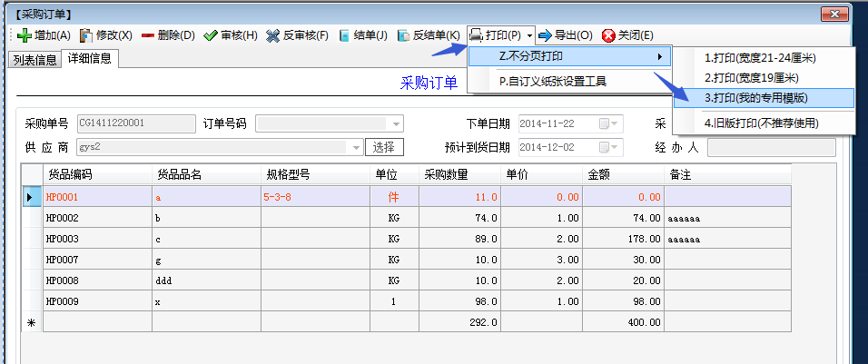Expand the 打印(P) print dropdown arrow
The image size is (868, 364).
(529, 35)
